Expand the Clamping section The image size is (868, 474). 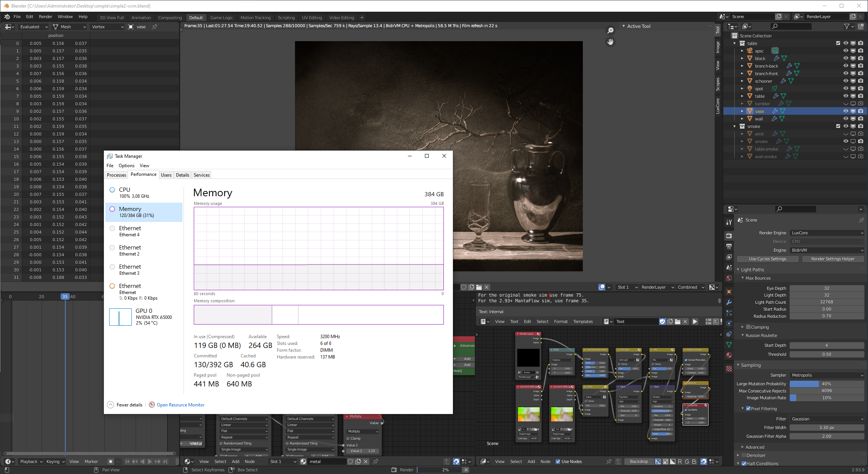[743, 327]
